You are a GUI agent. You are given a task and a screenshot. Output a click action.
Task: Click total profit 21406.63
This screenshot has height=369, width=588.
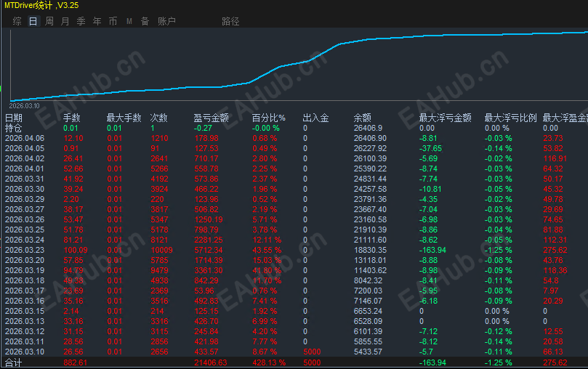(x=211, y=362)
